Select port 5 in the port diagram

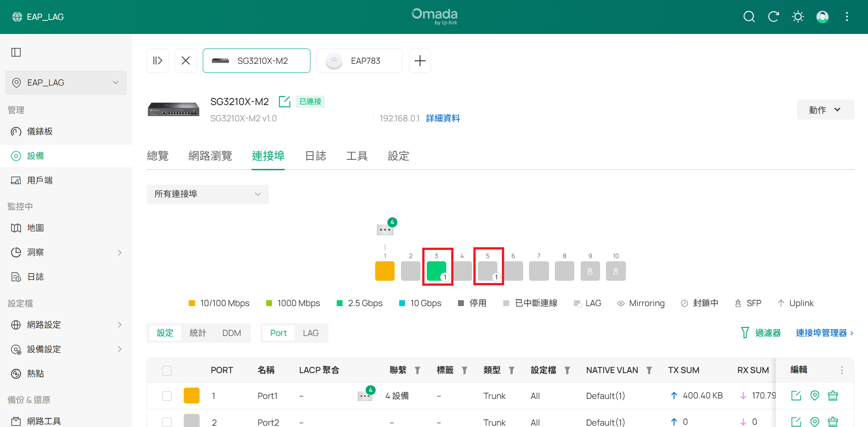[x=487, y=271]
